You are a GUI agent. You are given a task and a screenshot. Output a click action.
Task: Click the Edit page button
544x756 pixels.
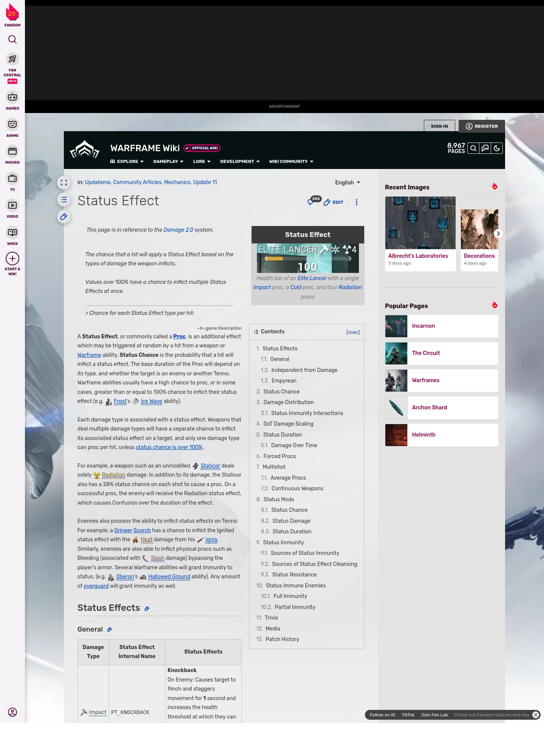pyautogui.click(x=334, y=202)
